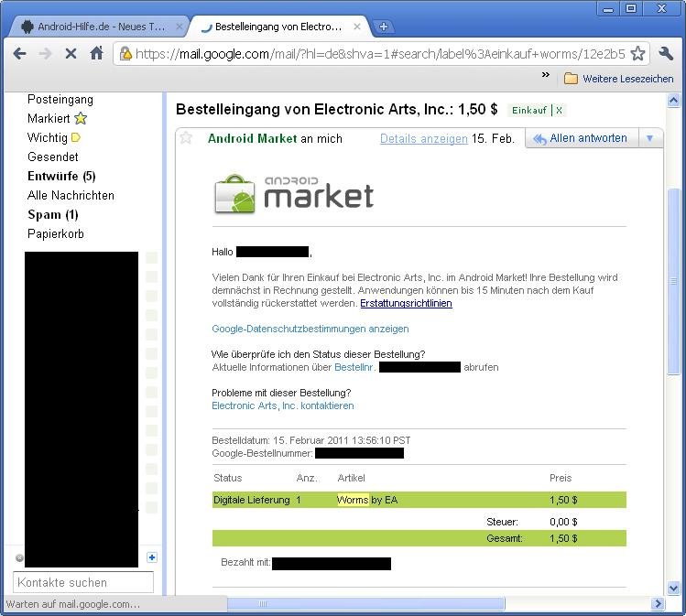The height and width of the screenshot is (616, 686).
Task: Open Entwürfe (5) drafts
Action: [61, 176]
